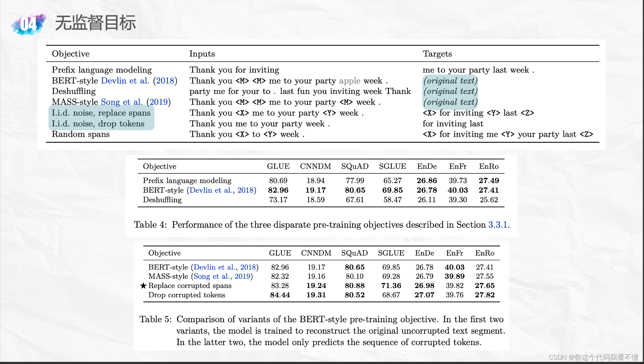Click the star marker beside Replace corrupted spans

(143, 285)
